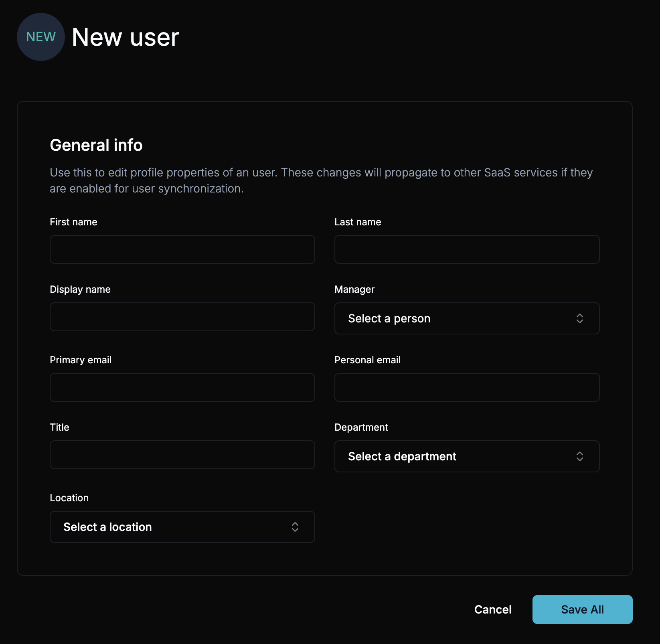Click the Cancel button

pos(493,610)
